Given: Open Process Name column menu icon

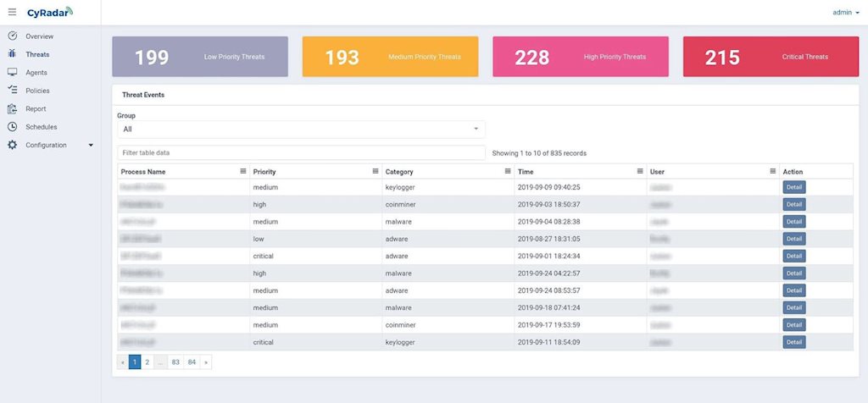Looking at the screenshot, I should click(x=242, y=171).
